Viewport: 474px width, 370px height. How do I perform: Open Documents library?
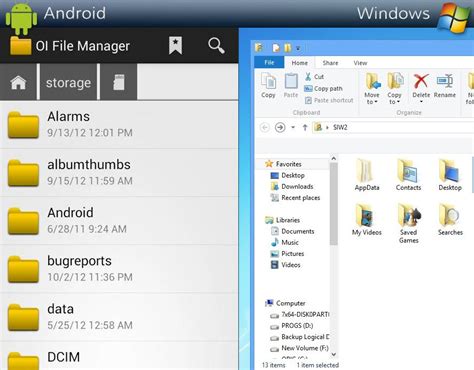[x=293, y=231]
